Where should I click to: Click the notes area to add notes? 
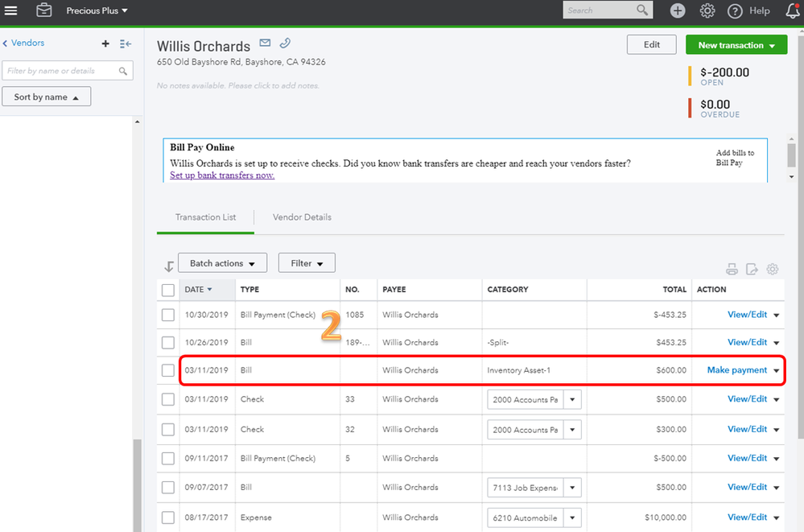click(238, 85)
